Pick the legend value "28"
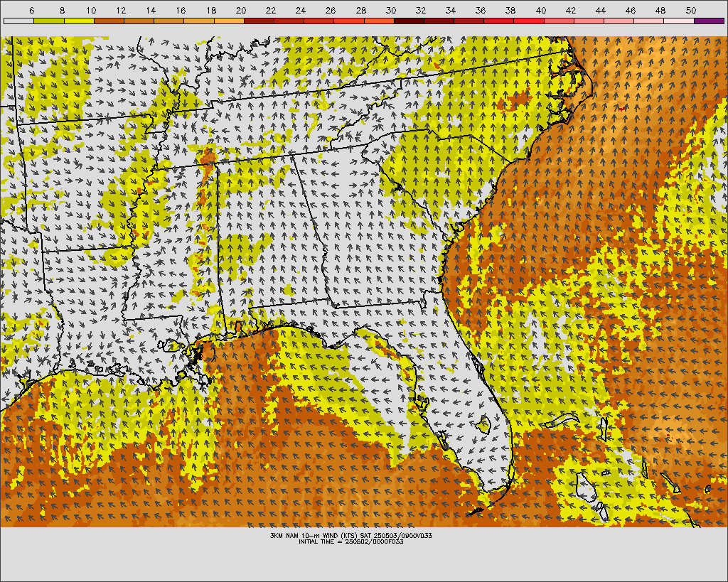Screen dimensions: 728x582 click(x=360, y=10)
